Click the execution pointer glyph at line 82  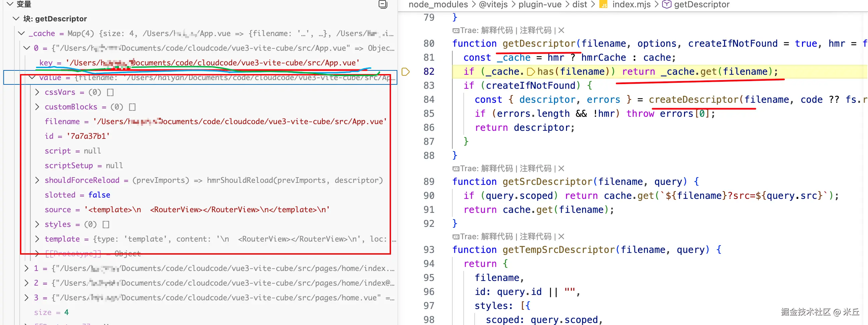tap(406, 72)
